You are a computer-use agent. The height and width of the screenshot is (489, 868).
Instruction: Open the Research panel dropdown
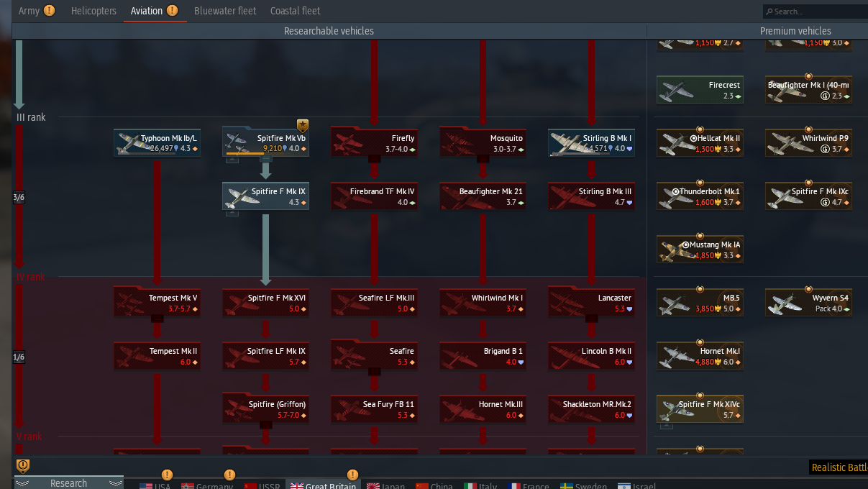[x=69, y=483]
